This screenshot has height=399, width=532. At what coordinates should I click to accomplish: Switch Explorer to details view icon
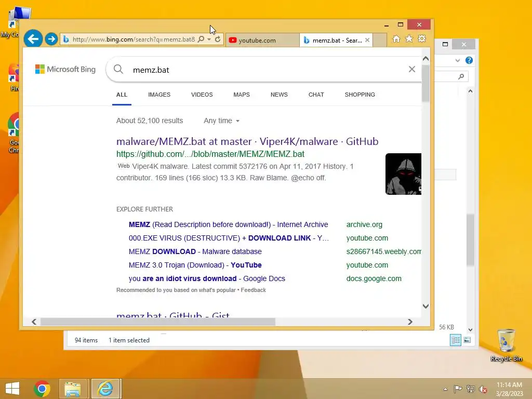pyautogui.click(x=455, y=340)
